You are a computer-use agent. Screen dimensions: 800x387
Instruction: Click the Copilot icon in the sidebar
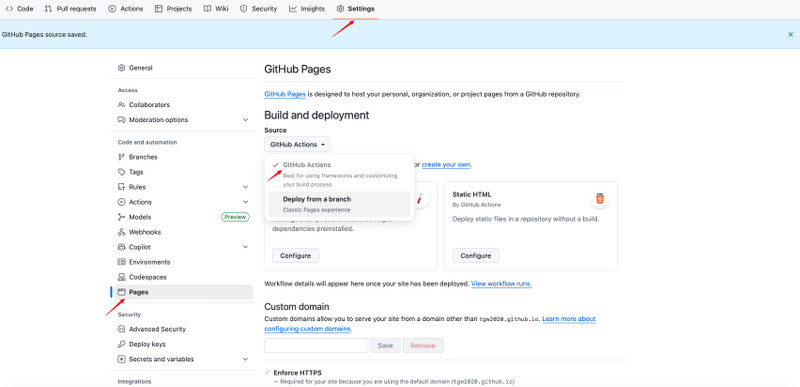121,247
